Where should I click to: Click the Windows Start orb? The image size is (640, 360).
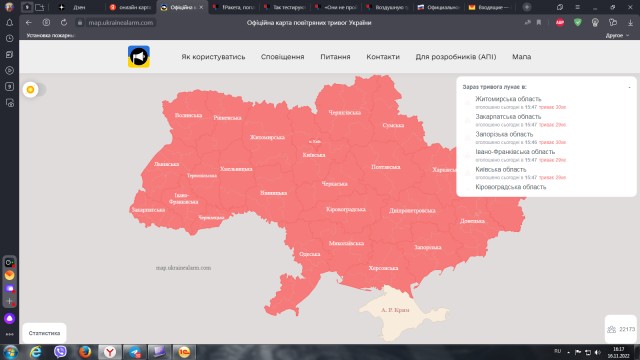click(11, 352)
